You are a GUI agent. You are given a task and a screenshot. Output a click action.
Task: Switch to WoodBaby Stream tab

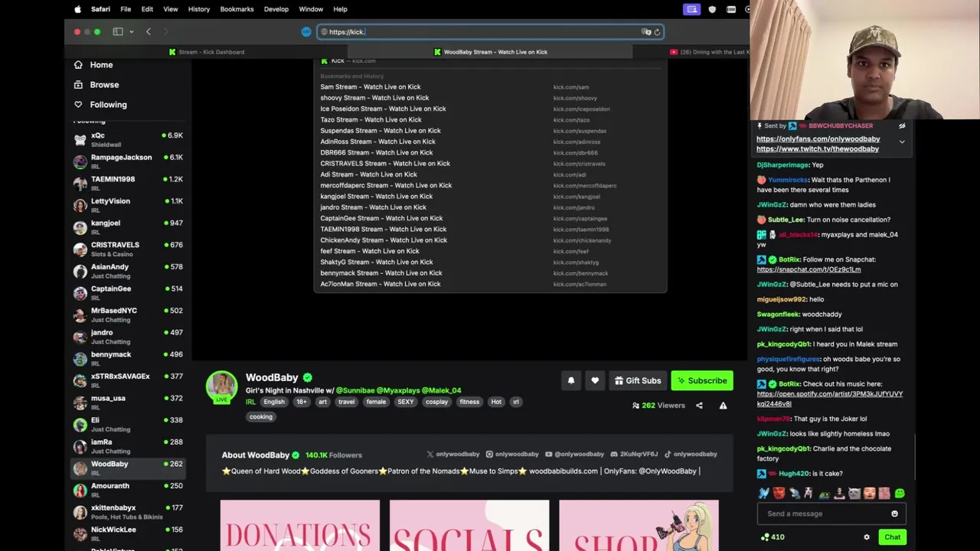[490, 52]
